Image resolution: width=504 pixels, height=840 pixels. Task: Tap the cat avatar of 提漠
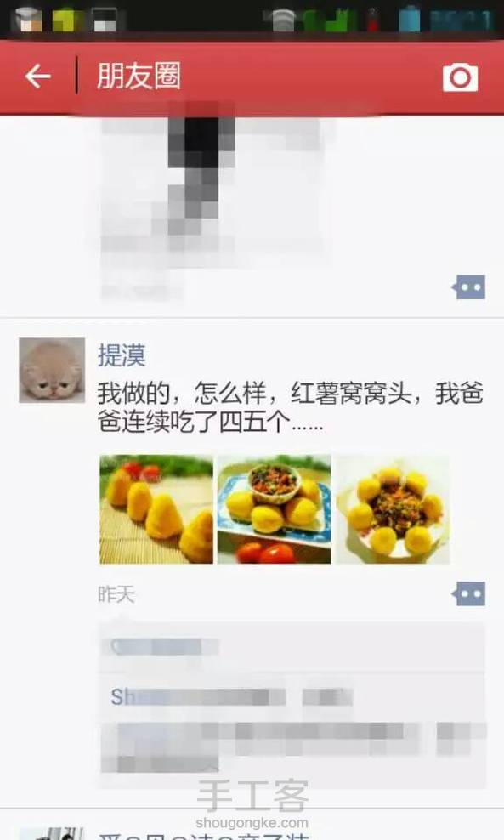(x=52, y=370)
